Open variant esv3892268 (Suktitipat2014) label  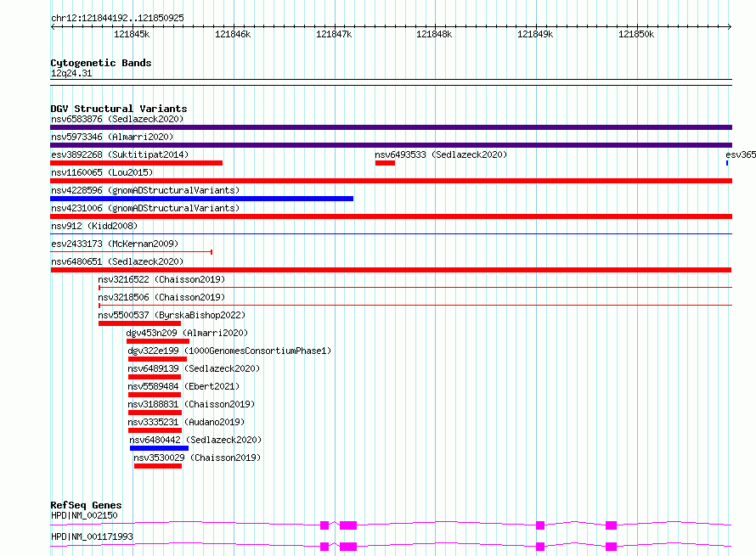point(120,154)
